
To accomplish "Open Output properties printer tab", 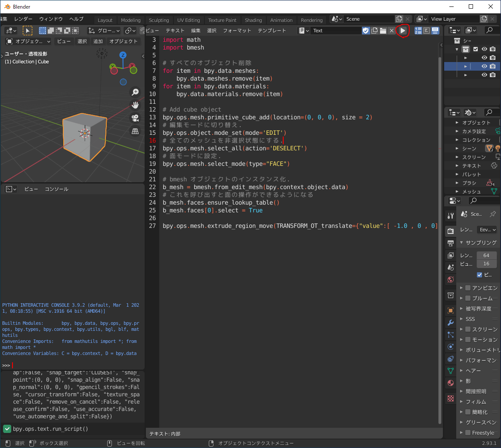I will (x=451, y=243).
